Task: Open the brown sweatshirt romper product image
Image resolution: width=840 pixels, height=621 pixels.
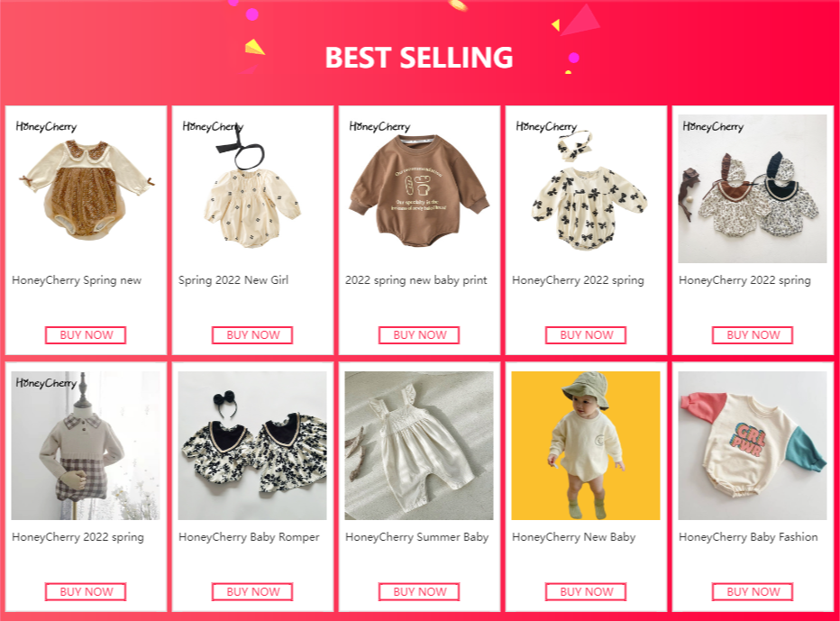Action: tap(419, 188)
